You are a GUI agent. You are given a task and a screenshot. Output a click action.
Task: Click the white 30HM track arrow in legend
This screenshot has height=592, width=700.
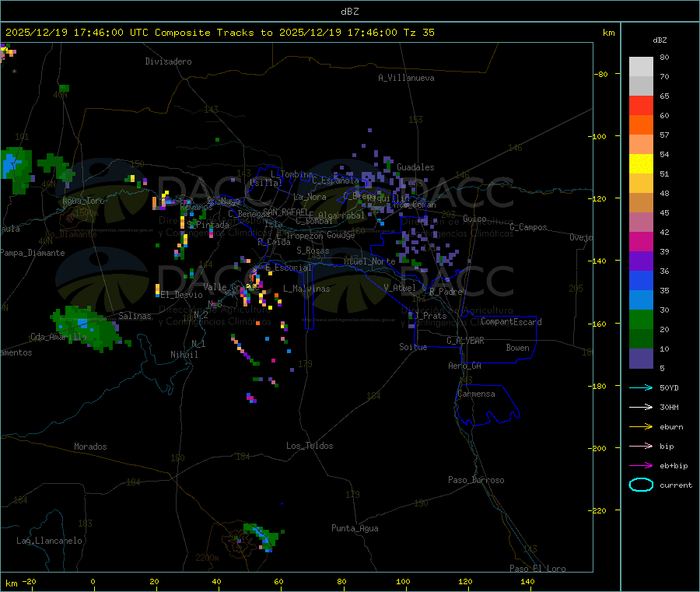[641, 407]
